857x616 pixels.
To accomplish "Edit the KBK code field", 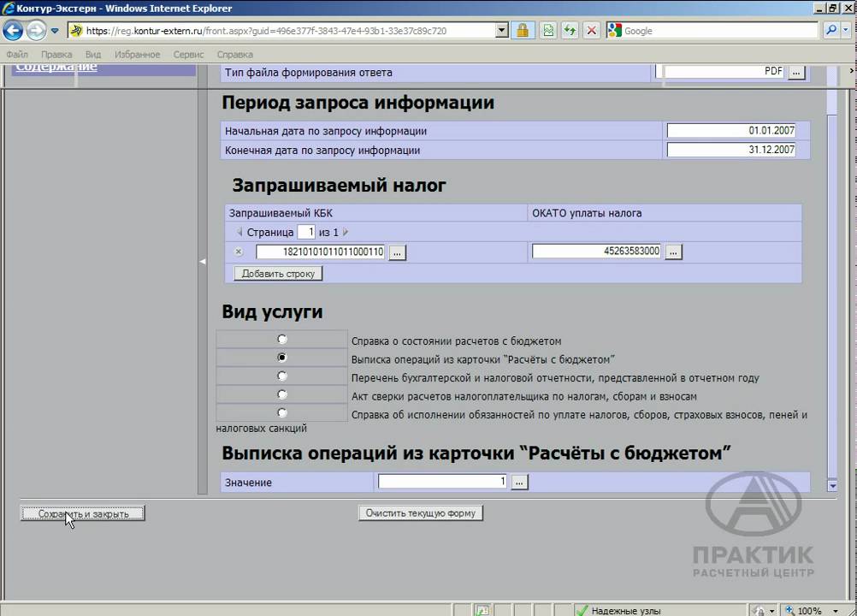I will pos(320,252).
